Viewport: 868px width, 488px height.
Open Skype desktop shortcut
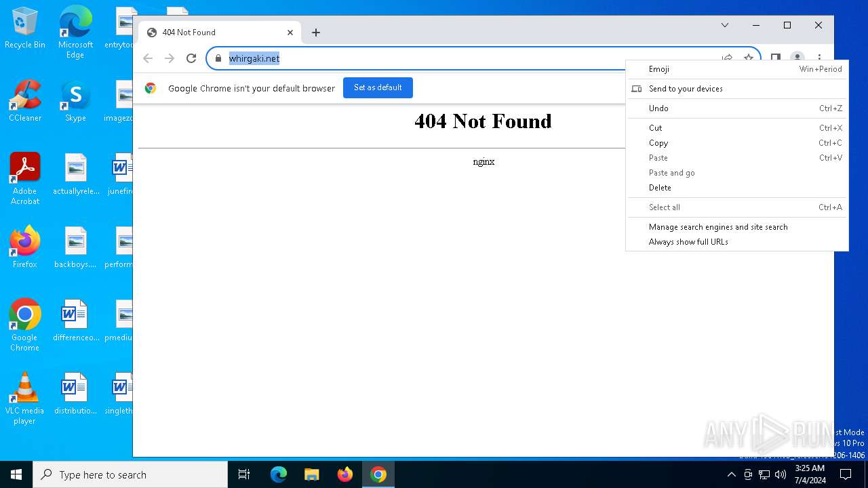click(75, 101)
